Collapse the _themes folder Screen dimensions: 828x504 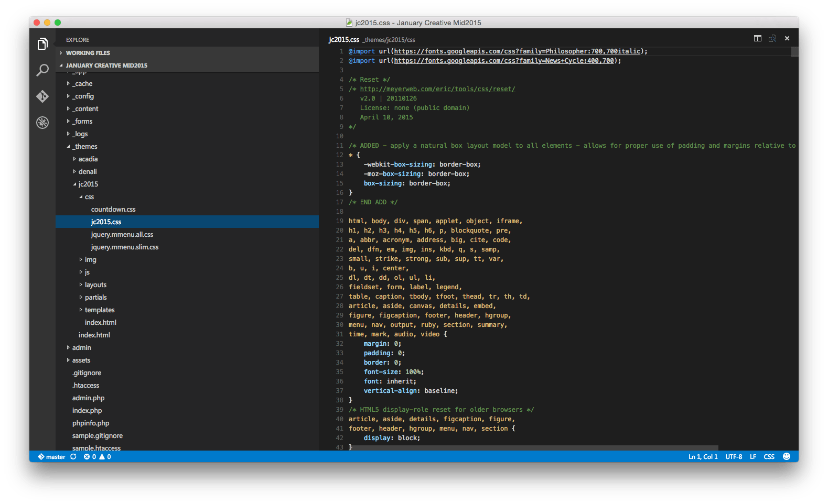[85, 147]
